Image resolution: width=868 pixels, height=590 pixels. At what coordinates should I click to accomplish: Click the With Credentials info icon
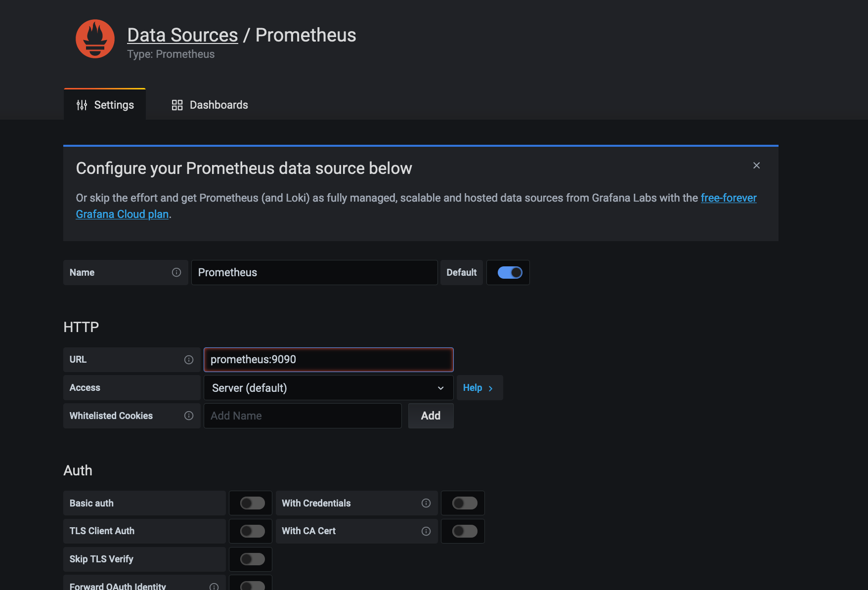(x=426, y=503)
